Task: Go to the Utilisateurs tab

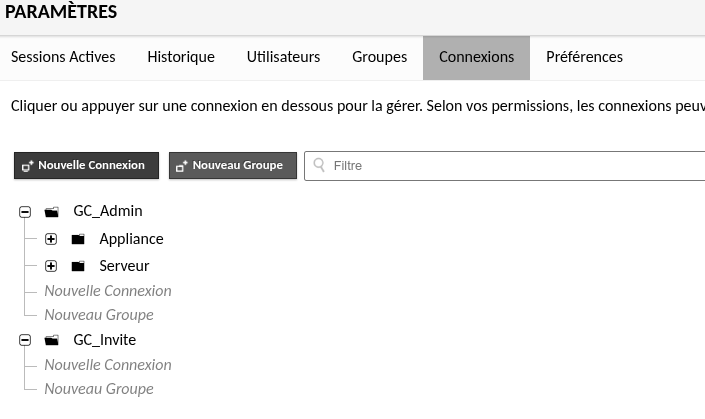Action: [x=283, y=57]
